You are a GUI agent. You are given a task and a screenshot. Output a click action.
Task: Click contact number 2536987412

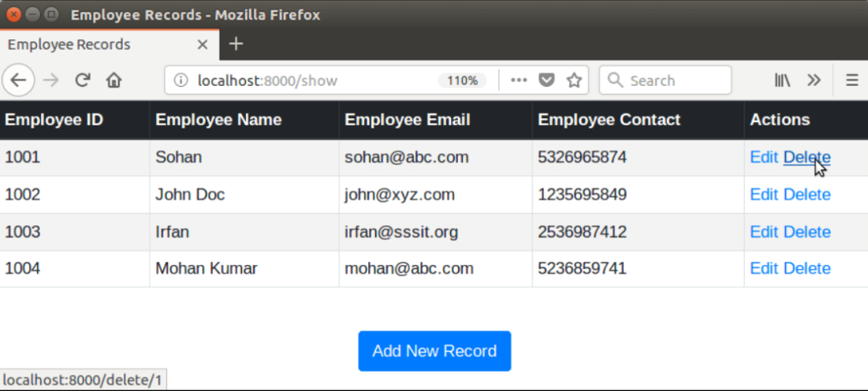point(582,232)
